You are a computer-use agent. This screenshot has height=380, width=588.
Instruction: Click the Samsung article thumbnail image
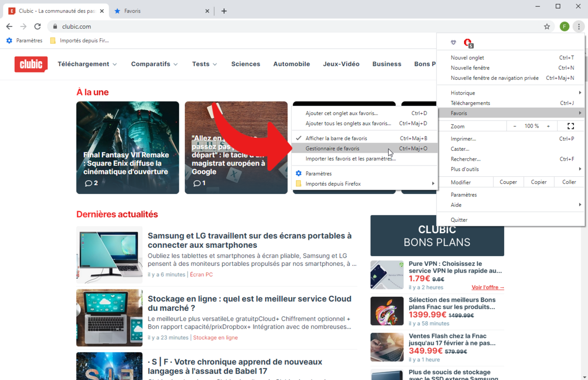[109, 255]
